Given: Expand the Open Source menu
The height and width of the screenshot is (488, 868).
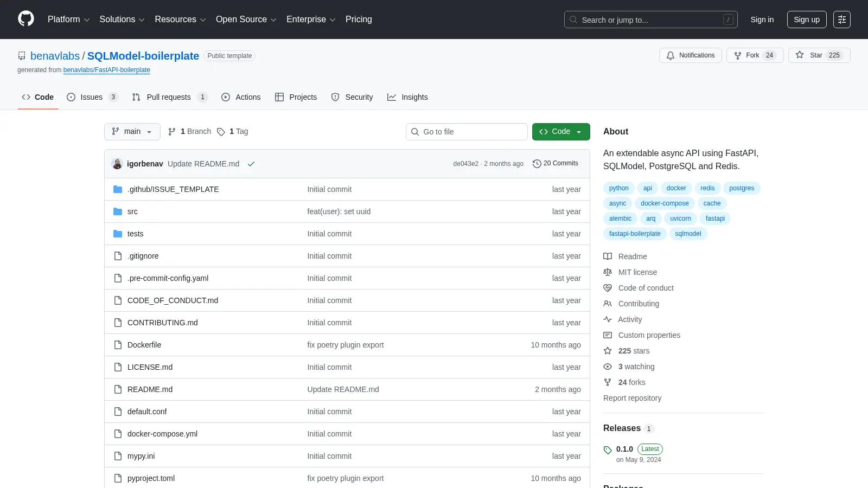Looking at the screenshot, I should (x=246, y=20).
